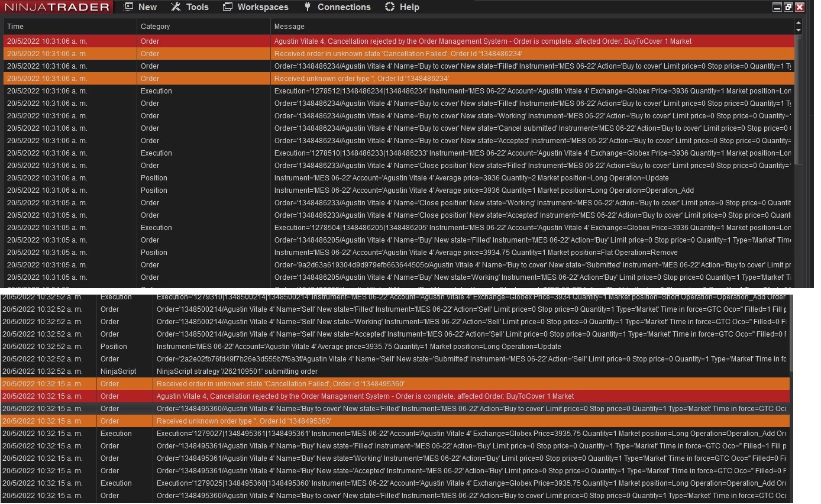Select NinjaScript strategy '/262109501' submitting order row
The width and height of the screenshot is (821, 504).
[x=395, y=371]
